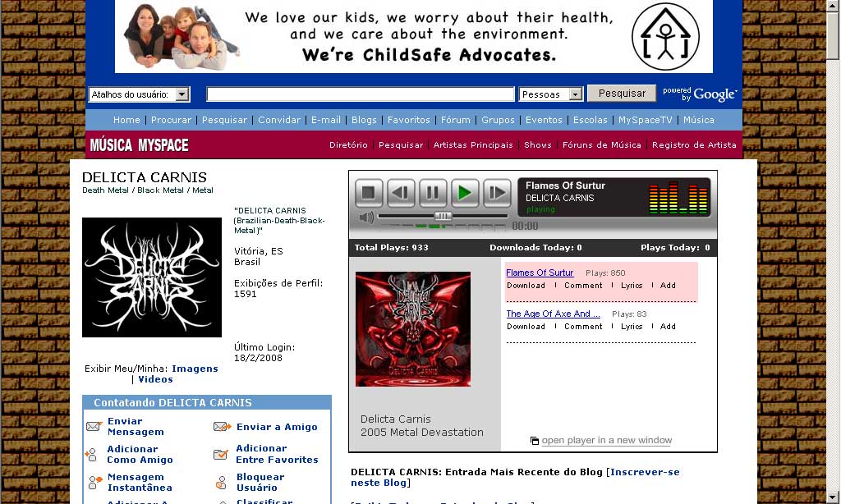Open Procurar in the navigation bar

171,120
